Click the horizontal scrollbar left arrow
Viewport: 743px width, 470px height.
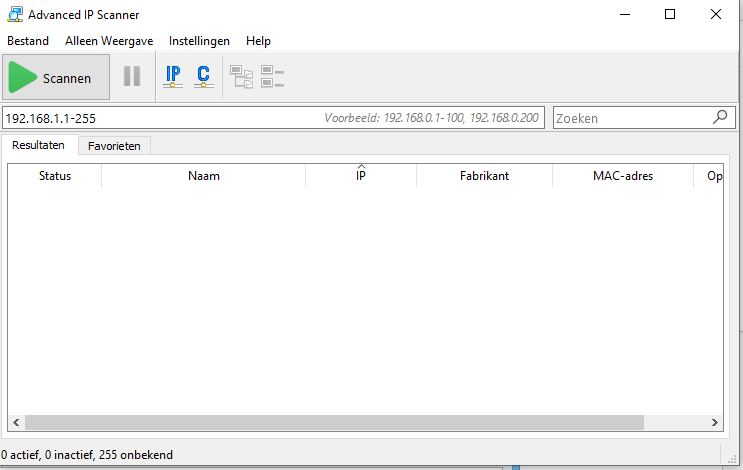click(16, 423)
